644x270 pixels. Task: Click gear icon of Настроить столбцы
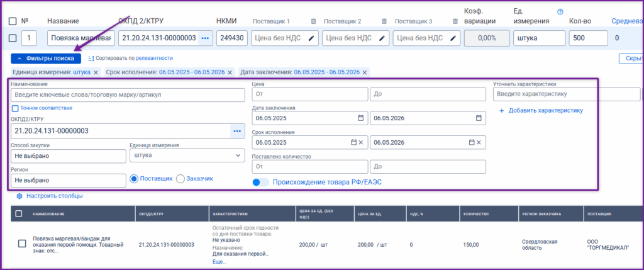click(x=19, y=196)
